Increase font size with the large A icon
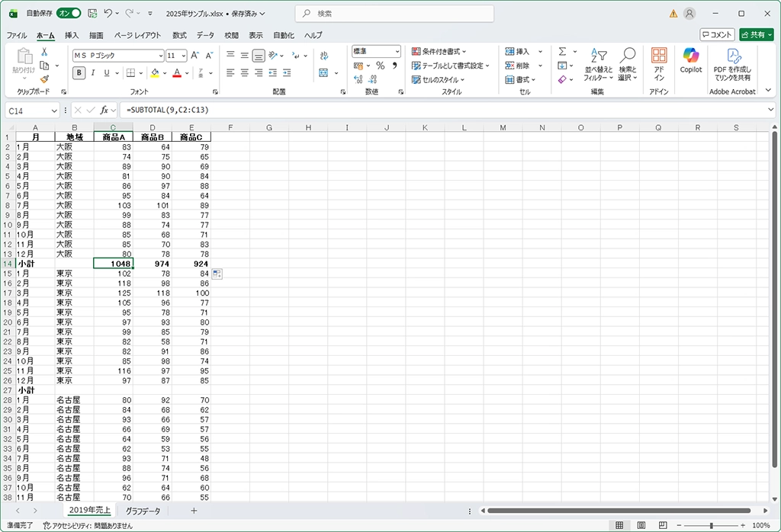Viewport: 781px width, 532px height. click(x=194, y=56)
